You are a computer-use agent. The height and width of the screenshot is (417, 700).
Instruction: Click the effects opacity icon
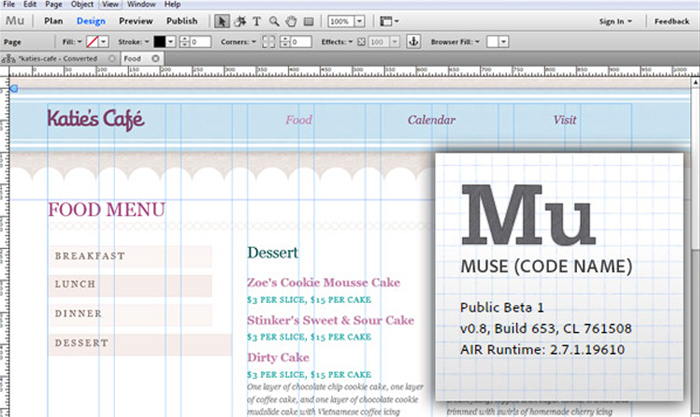[362, 42]
